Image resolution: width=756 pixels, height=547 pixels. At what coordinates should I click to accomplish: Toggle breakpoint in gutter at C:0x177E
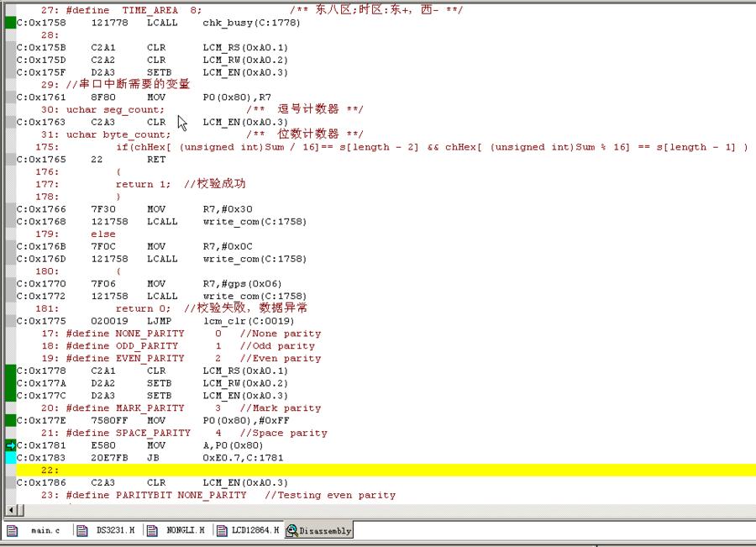(x=10, y=420)
